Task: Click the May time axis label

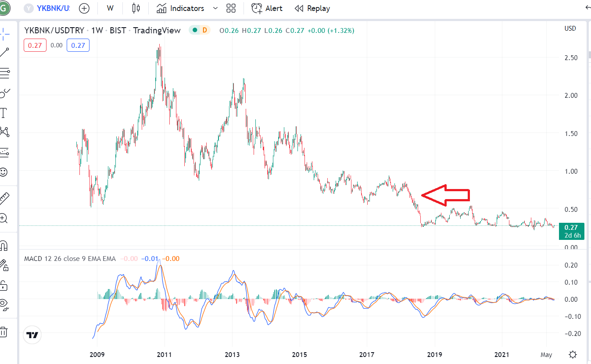Action: [x=546, y=354]
